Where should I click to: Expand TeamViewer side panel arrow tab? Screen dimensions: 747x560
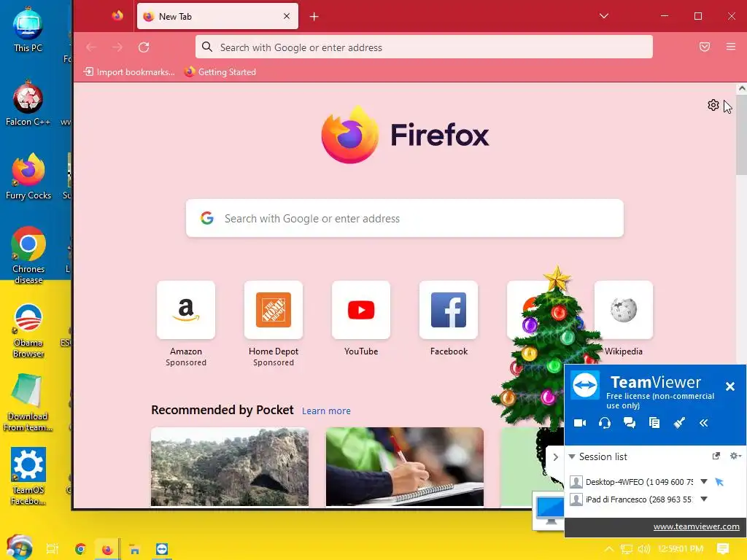(555, 457)
